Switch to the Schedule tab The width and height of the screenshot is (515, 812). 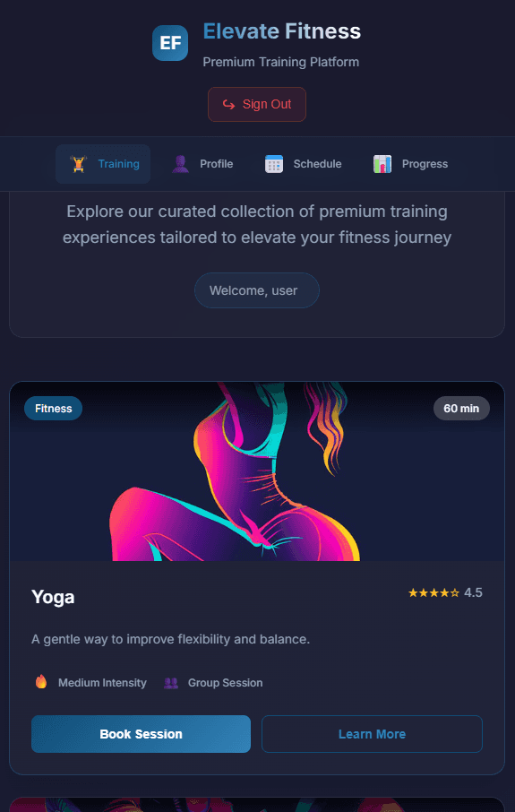tap(303, 164)
